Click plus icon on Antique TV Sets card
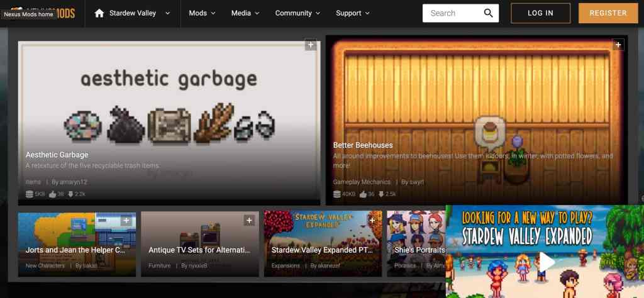Viewport: 644px width, 298px height. [249, 221]
